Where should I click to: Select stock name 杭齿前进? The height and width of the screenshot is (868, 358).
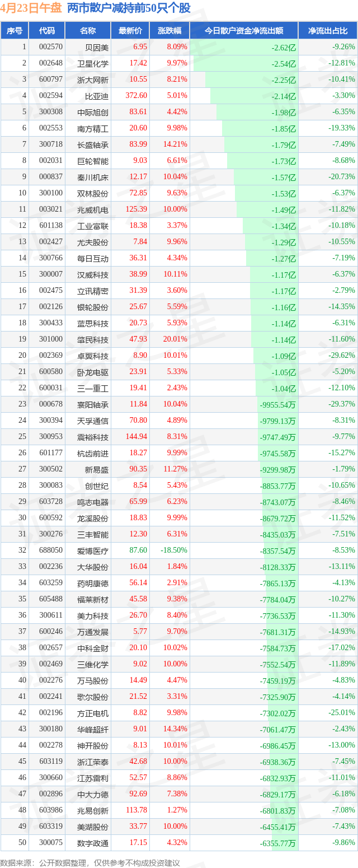pyautogui.click(x=93, y=454)
